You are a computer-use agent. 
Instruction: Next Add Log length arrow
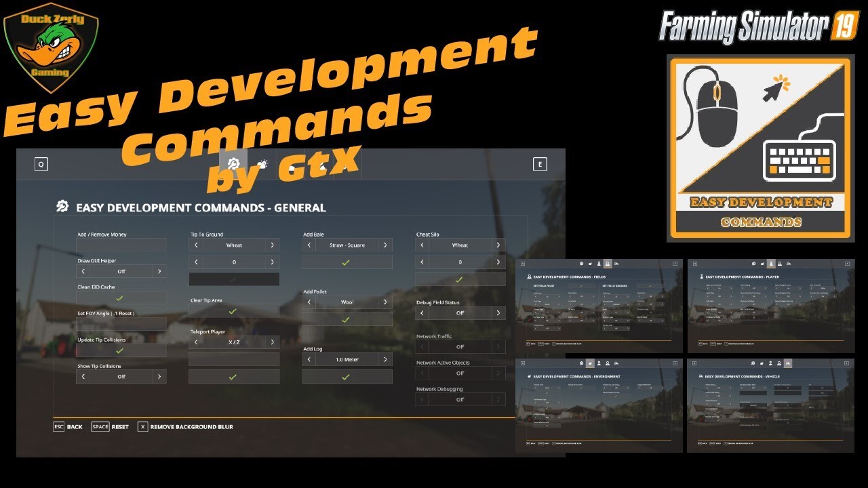[x=385, y=359]
